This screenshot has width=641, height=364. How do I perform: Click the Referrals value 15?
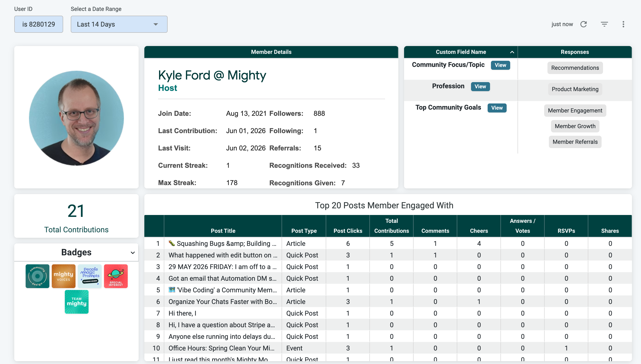tap(317, 148)
